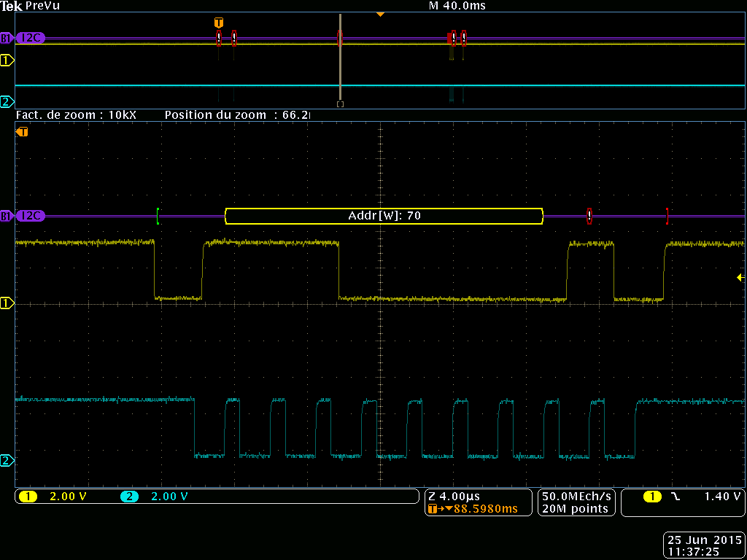The width and height of the screenshot is (747, 560).
Task: Click the "25 Jun 2015" date readout
Action: [x=704, y=540]
